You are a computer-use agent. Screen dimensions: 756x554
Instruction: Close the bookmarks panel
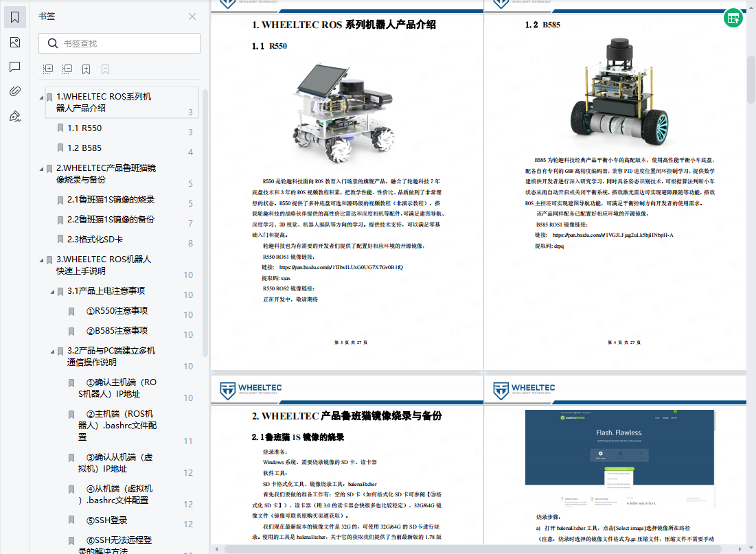pos(192,16)
